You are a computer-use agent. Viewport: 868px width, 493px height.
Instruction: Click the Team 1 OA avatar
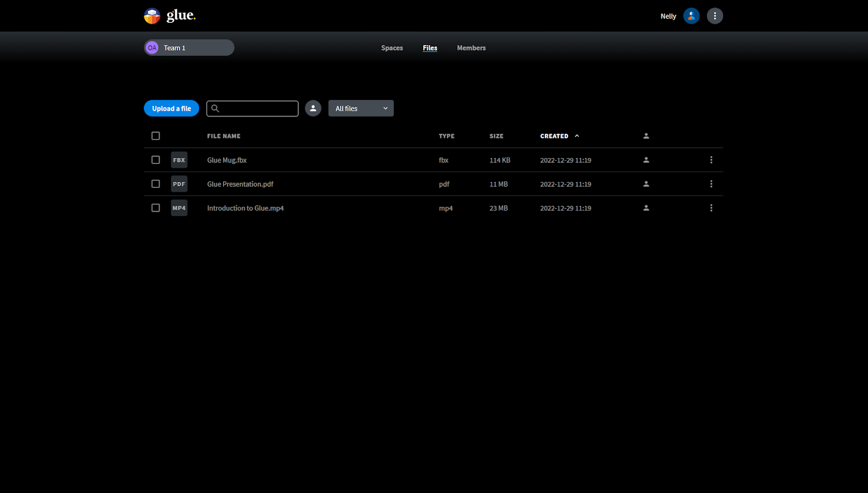(x=152, y=48)
